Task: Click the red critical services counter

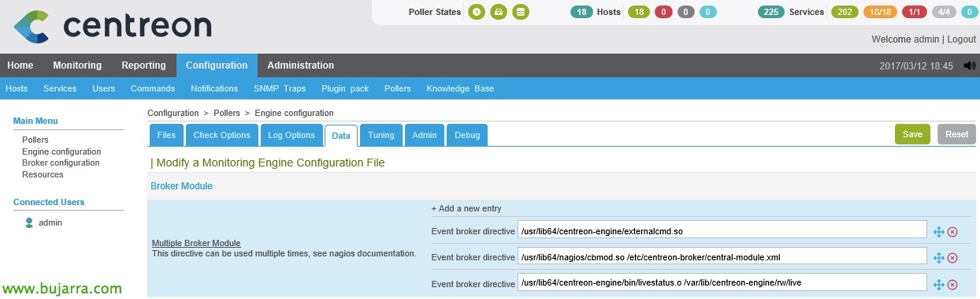Action: coord(914,12)
